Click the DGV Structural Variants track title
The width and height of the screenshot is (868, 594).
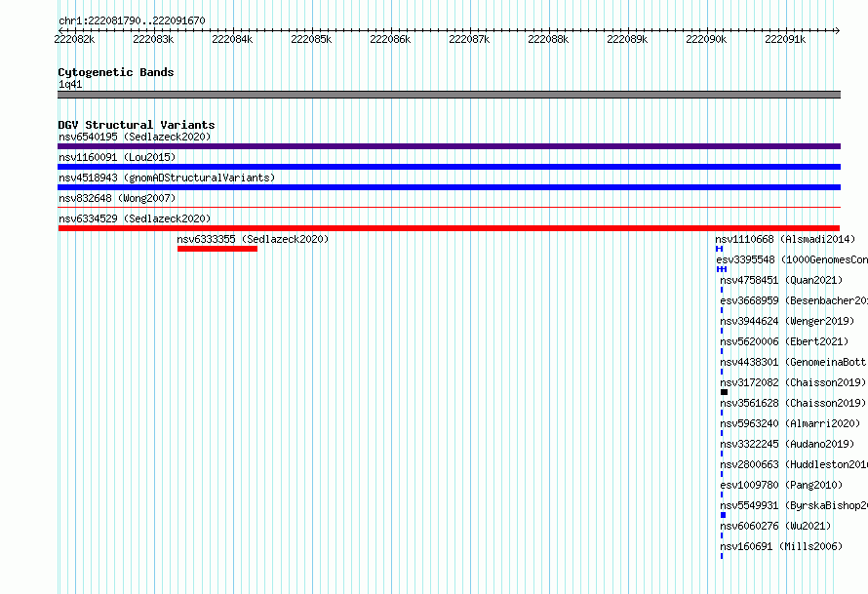137,125
